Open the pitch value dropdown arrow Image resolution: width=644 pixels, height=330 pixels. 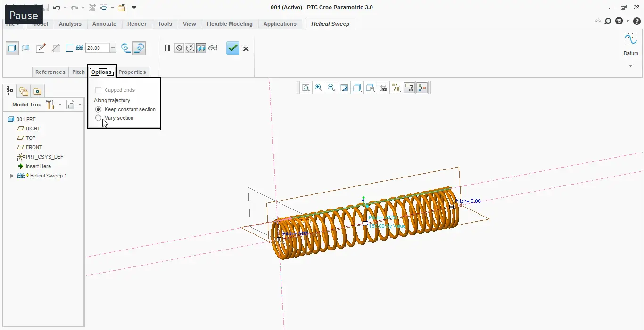point(112,48)
